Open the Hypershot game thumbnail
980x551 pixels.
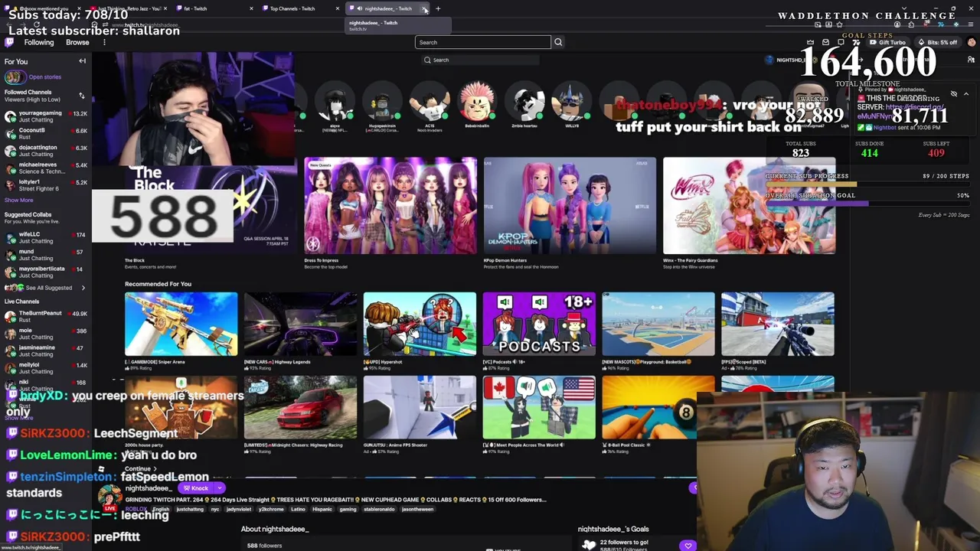[x=420, y=324]
